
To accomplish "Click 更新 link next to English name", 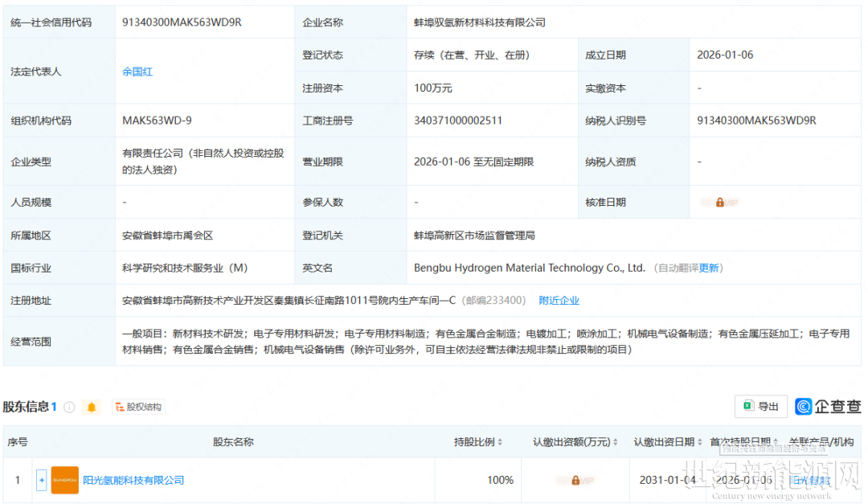I will point(709,268).
